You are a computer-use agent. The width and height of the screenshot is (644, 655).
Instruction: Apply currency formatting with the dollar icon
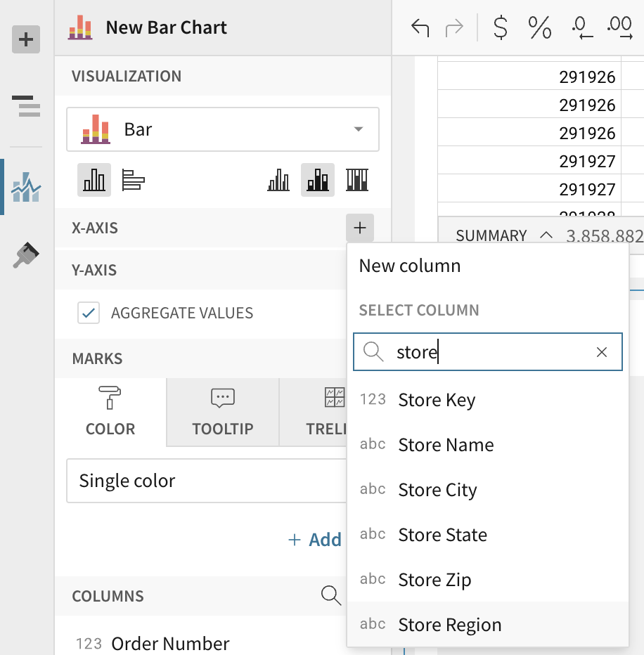[500, 29]
